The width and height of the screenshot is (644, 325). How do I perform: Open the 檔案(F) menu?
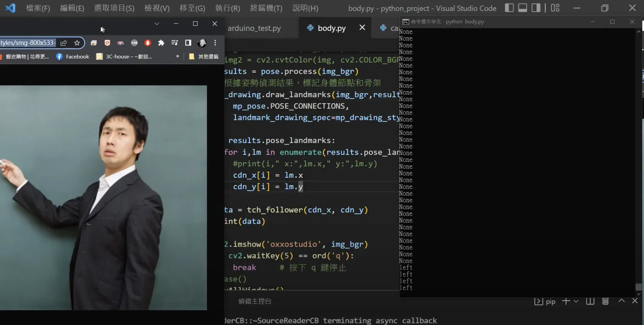point(38,8)
